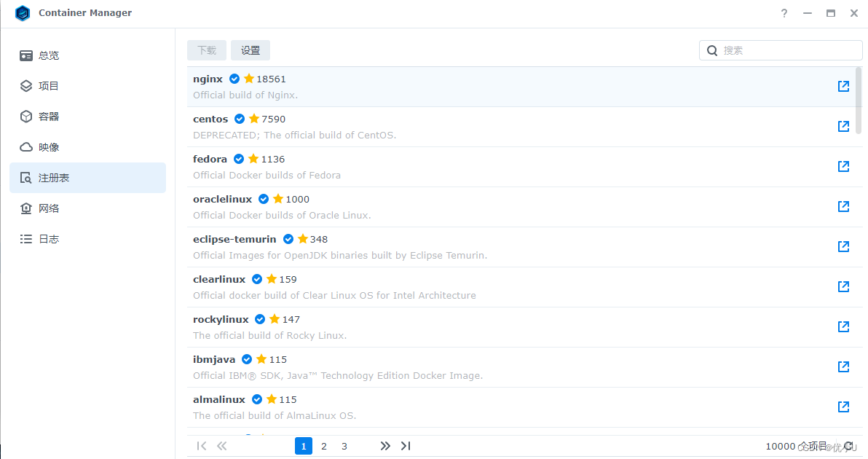Click the search magnifier icon
This screenshot has width=868, height=459.
712,50
